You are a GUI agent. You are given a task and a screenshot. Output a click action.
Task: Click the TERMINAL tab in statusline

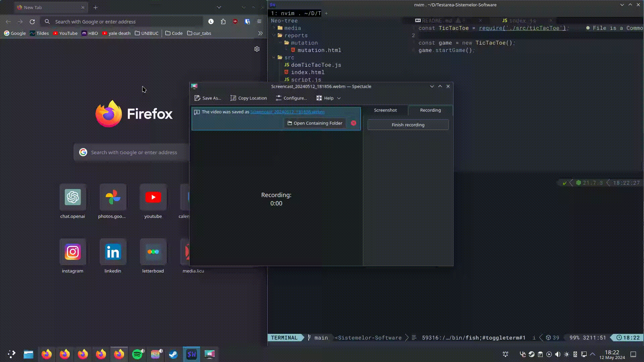click(284, 337)
